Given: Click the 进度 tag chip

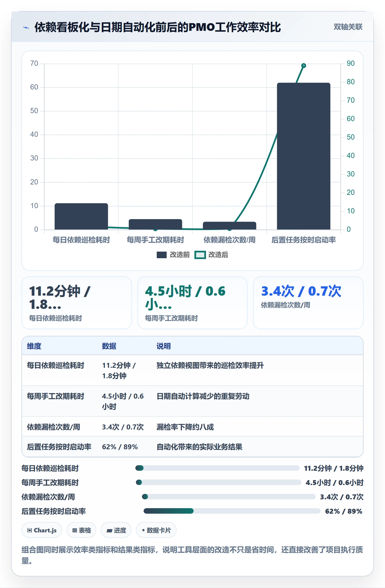Looking at the screenshot, I should tap(116, 530).
